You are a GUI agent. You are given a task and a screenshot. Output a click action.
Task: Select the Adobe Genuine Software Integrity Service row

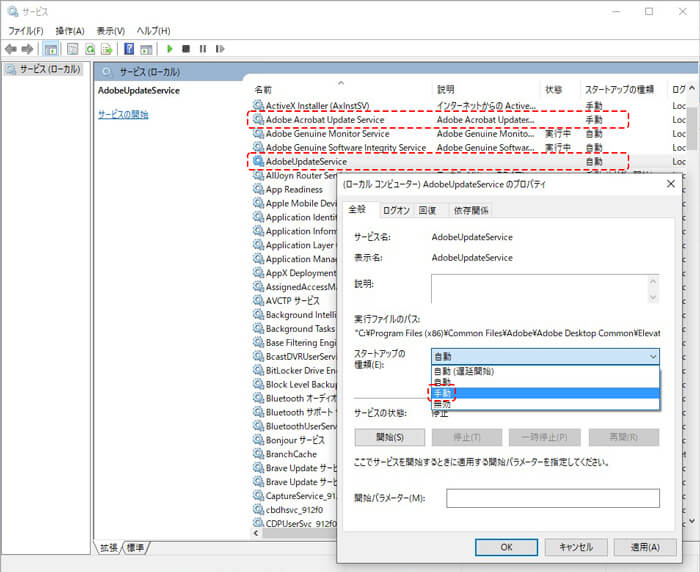469,147
